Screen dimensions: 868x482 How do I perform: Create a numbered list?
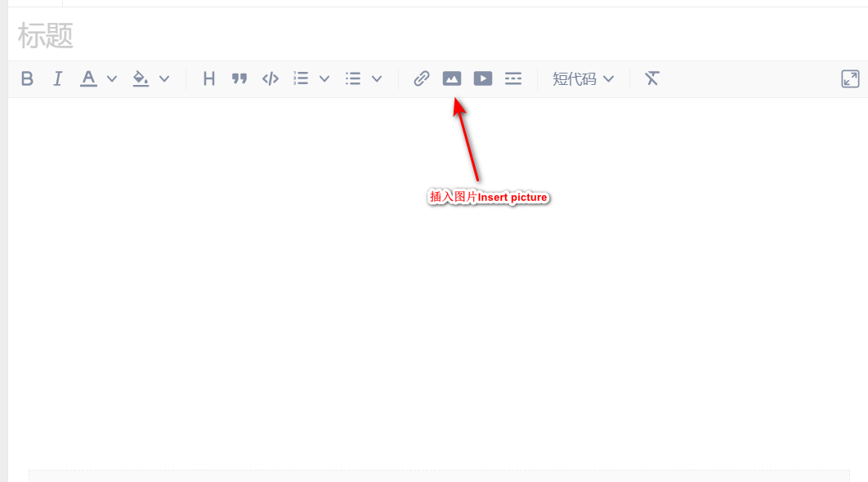tap(301, 78)
